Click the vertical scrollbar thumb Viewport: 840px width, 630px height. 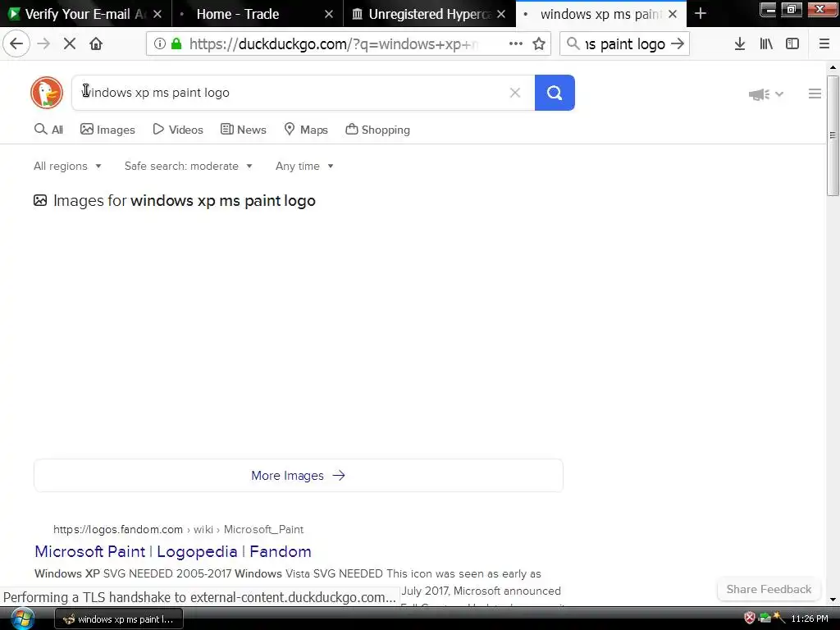(833, 136)
